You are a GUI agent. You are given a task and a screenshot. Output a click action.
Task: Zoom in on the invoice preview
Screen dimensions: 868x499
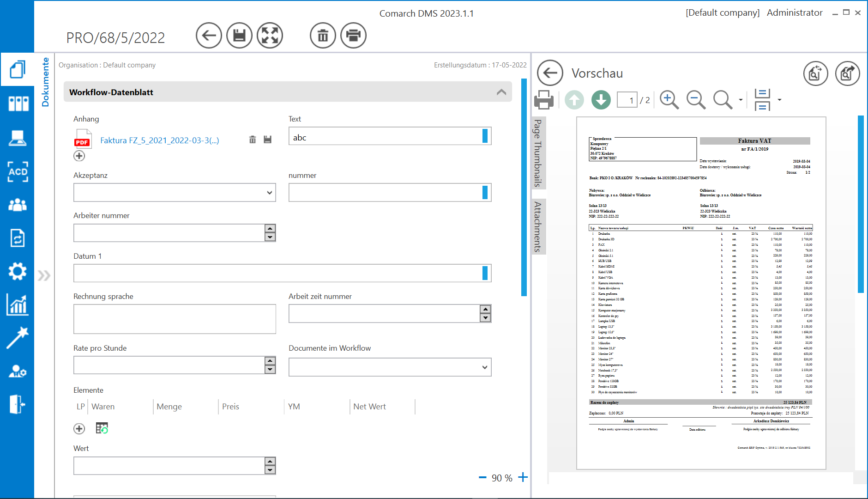669,99
